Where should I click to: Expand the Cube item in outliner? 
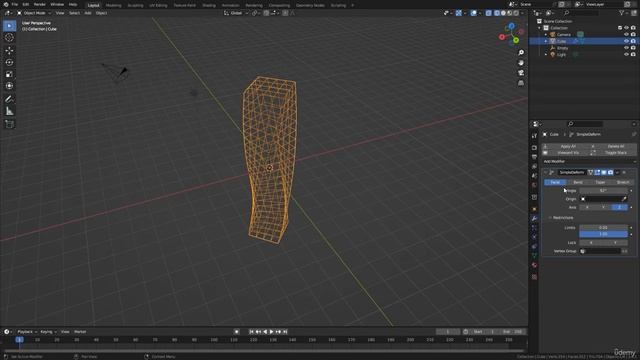tap(546, 41)
